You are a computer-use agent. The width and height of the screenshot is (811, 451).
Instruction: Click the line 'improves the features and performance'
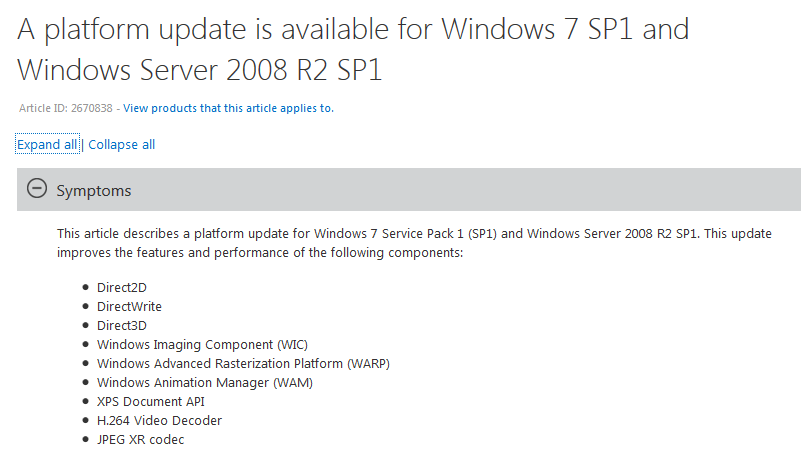point(260,253)
